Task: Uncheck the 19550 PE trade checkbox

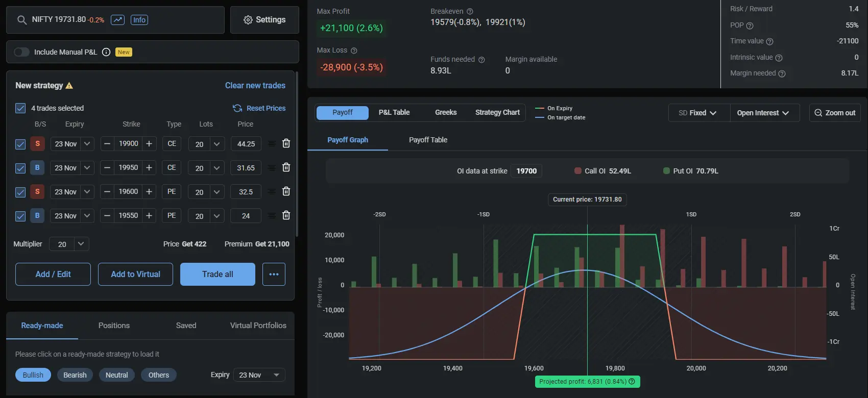Action: pos(20,216)
